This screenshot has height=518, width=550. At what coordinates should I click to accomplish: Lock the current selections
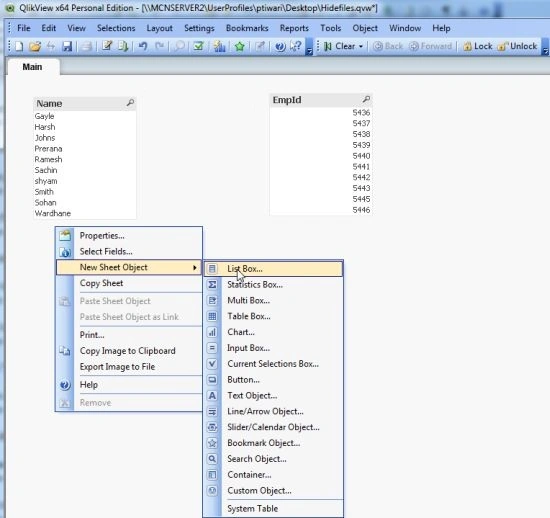(478, 46)
